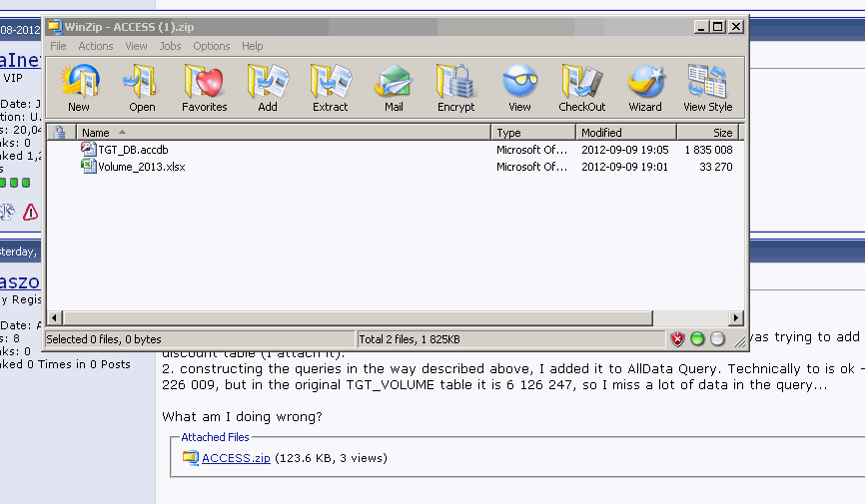Image resolution: width=865 pixels, height=504 pixels.
Task: Click the Excel file icon beside Volume_2013.xlsx
Action: point(88,166)
